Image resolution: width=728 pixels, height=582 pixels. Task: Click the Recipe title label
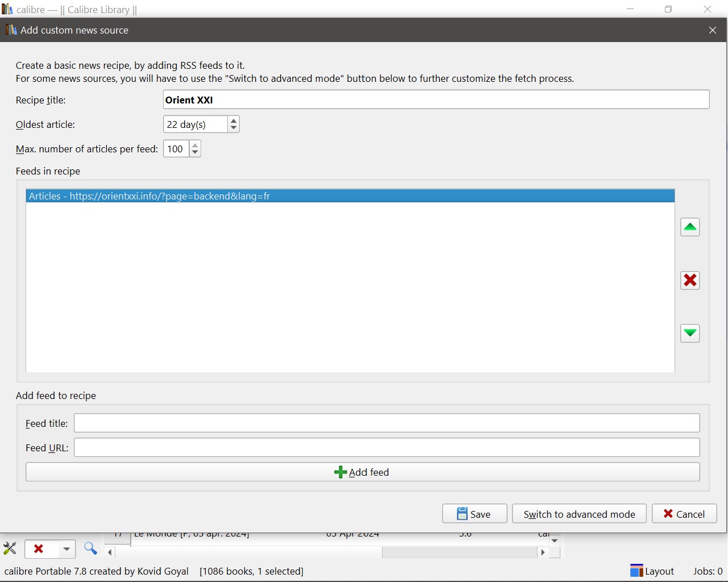(41, 100)
